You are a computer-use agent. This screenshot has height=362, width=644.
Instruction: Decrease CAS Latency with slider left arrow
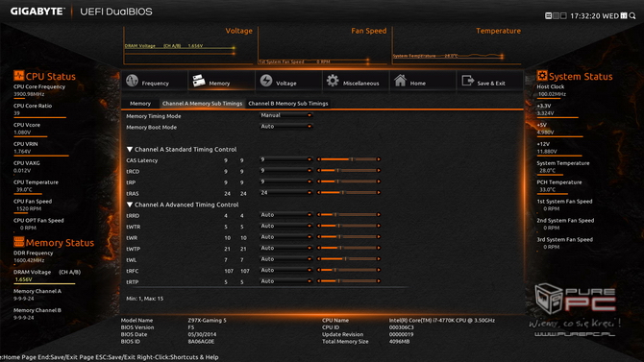pos(319,159)
